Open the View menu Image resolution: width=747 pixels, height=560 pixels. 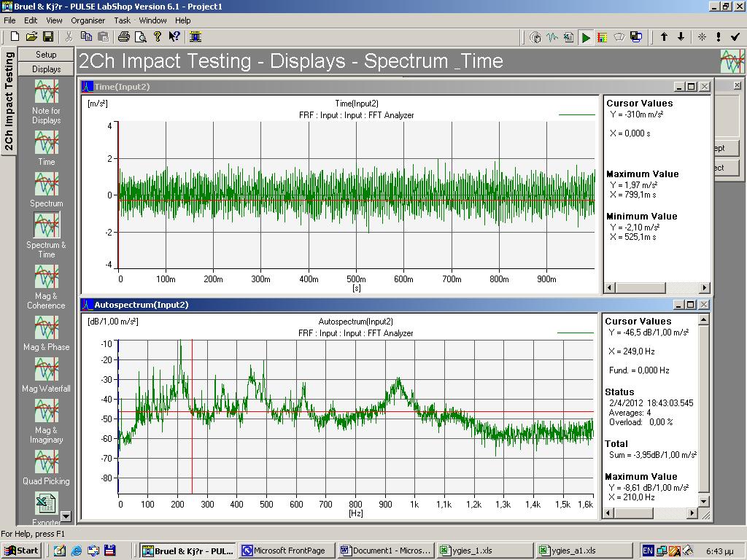pyautogui.click(x=54, y=20)
